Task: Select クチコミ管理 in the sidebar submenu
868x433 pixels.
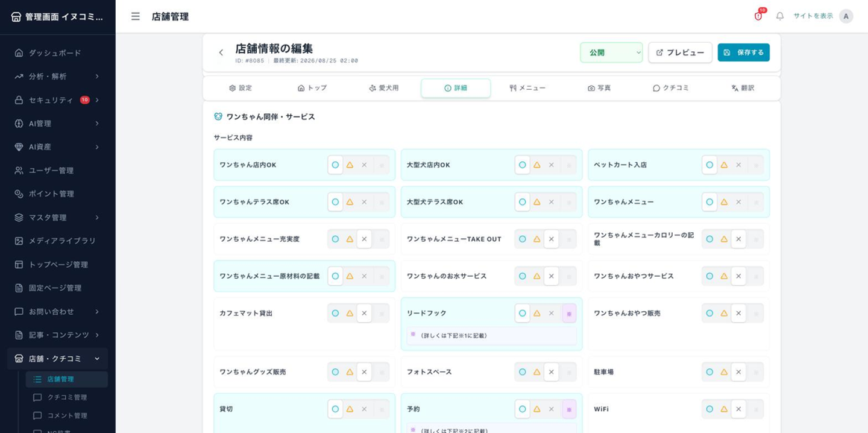Action: pyautogui.click(x=67, y=397)
